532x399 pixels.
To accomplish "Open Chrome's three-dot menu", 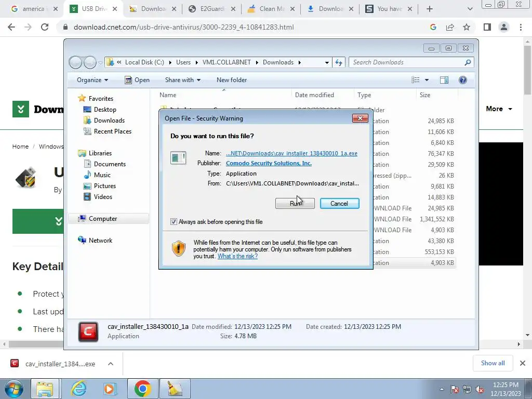I will [521, 27].
